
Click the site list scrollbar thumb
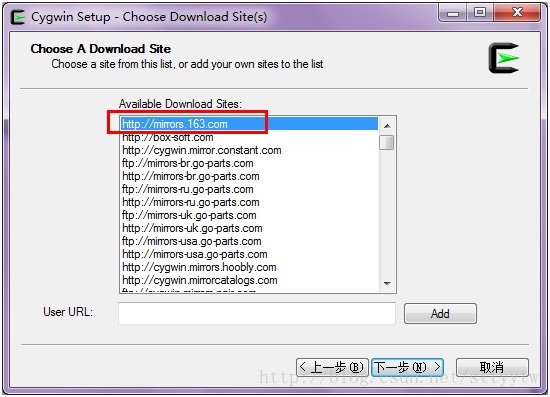coord(387,142)
